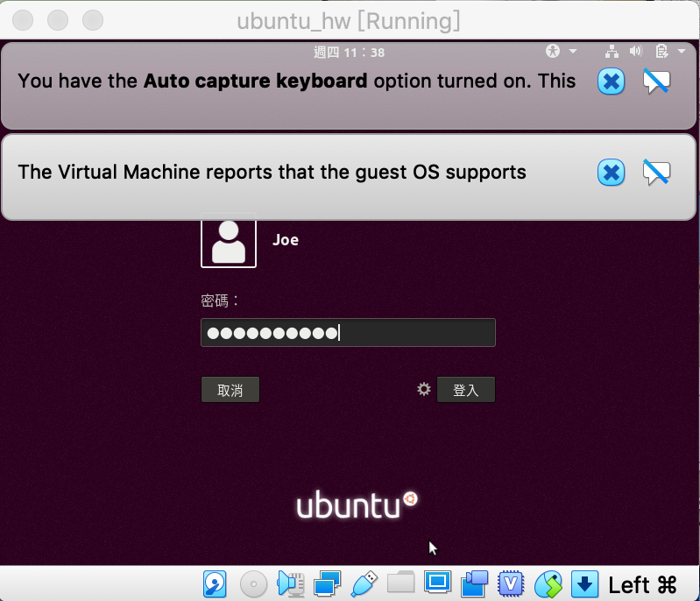This screenshot has height=601, width=700.
Task: Expand the system menu dropdown arrow
Action: (682, 52)
